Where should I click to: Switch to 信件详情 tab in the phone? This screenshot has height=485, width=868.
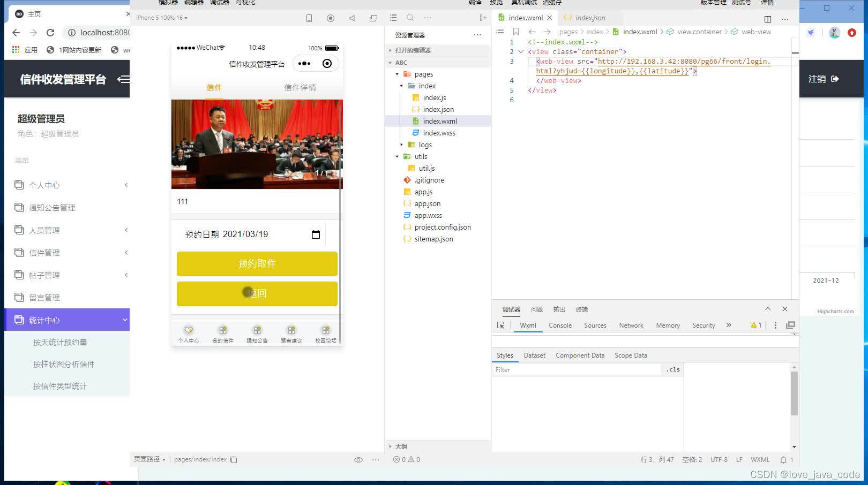(x=300, y=88)
